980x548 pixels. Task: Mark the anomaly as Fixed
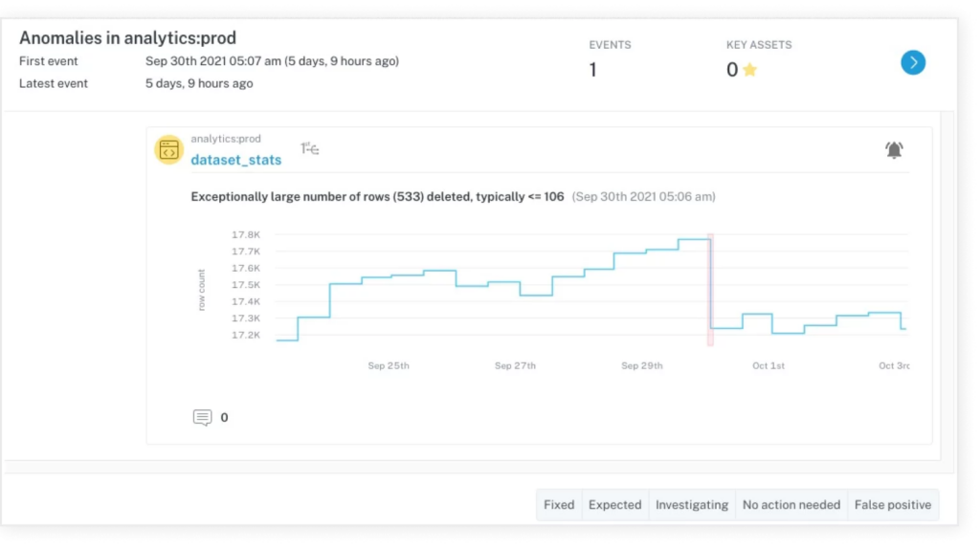(x=559, y=505)
